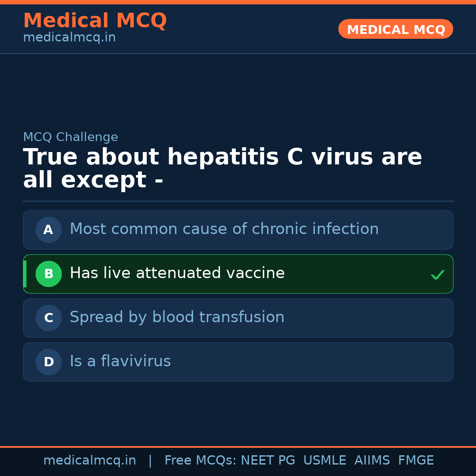Open medicalmcq.in link under header title
The width and height of the screenshot is (476, 476).
point(69,38)
